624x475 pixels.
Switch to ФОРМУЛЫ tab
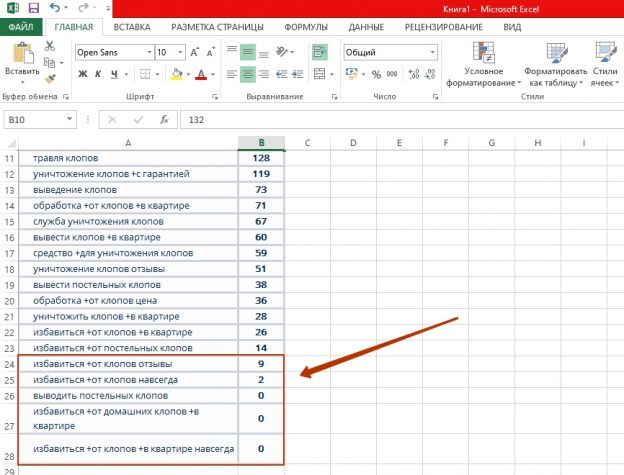tap(306, 27)
